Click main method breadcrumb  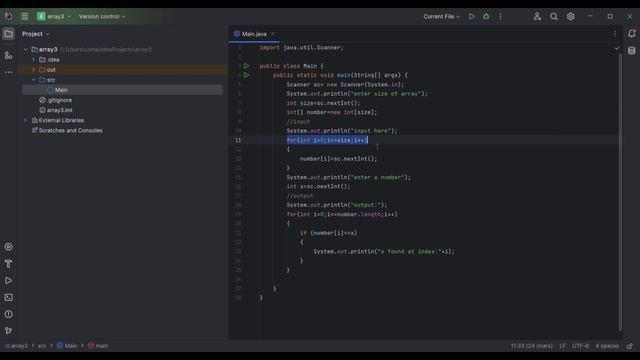tap(98, 346)
